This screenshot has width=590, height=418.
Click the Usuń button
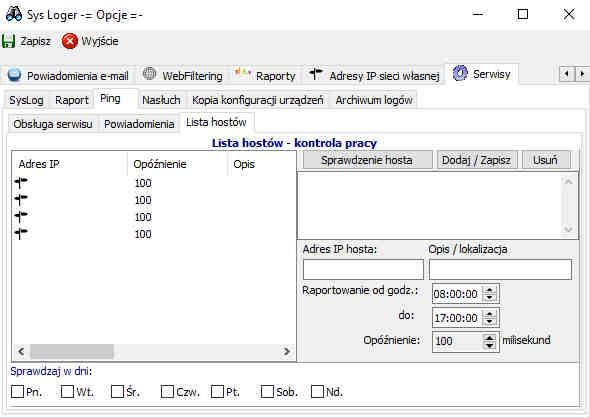pyautogui.click(x=546, y=160)
